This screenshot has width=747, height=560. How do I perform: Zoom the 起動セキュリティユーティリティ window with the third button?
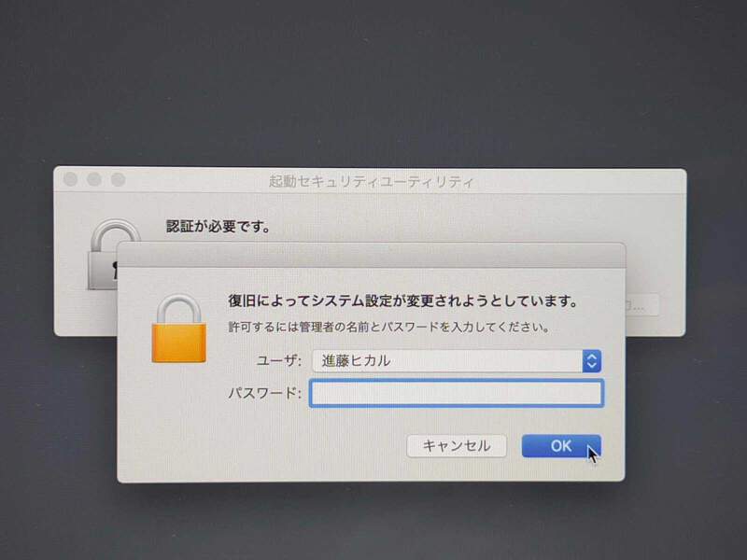point(119,179)
